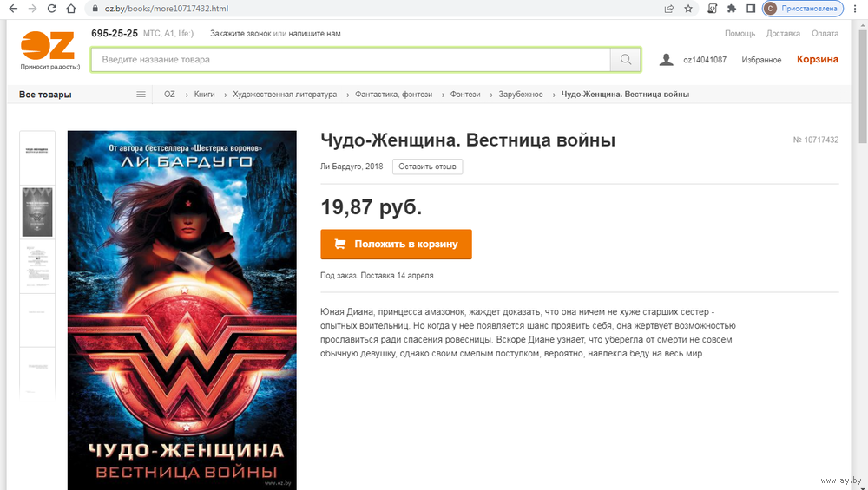
Task: Open the OZ logo home page
Action: pos(48,49)
